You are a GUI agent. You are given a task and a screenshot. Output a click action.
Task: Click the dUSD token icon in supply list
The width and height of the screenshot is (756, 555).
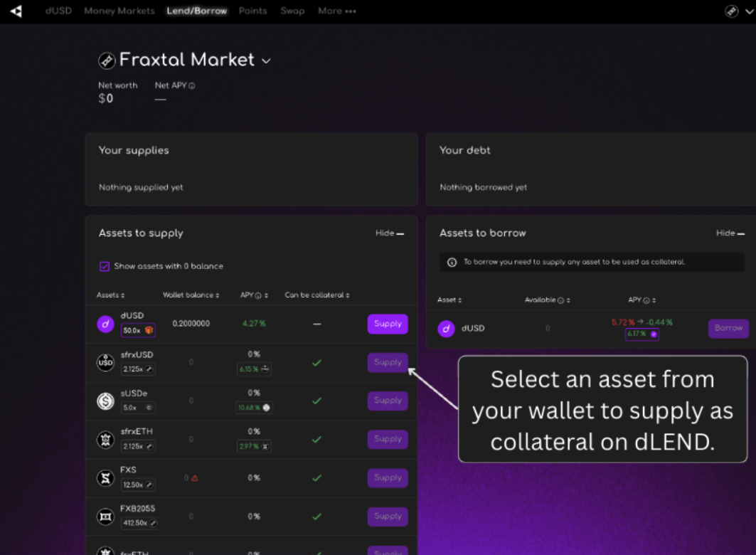tap(106, 324)
